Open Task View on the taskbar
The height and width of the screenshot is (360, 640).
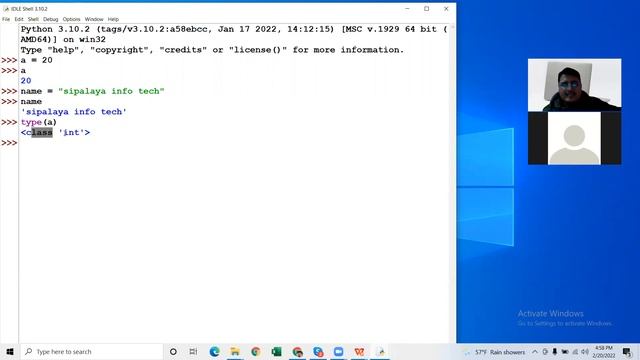pyautogui.click(x=193, y=351)
